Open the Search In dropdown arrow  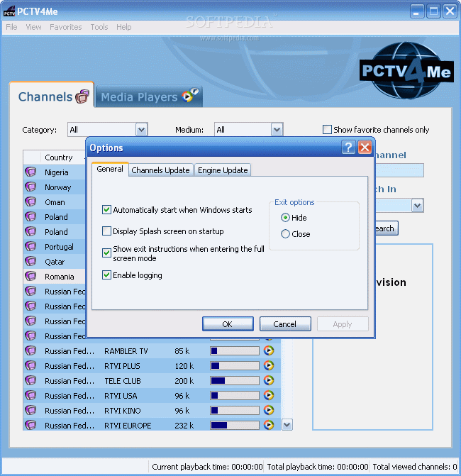417,206
